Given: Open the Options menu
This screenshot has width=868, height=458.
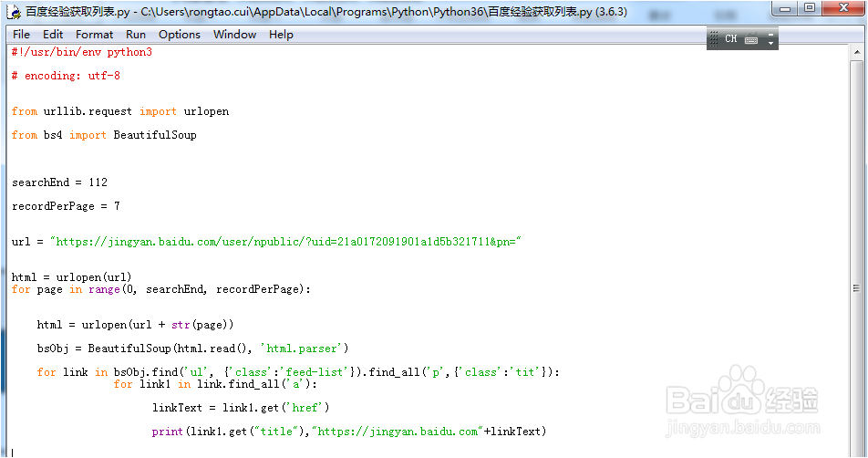Looking at the screenshot, I should click(180, 35).
